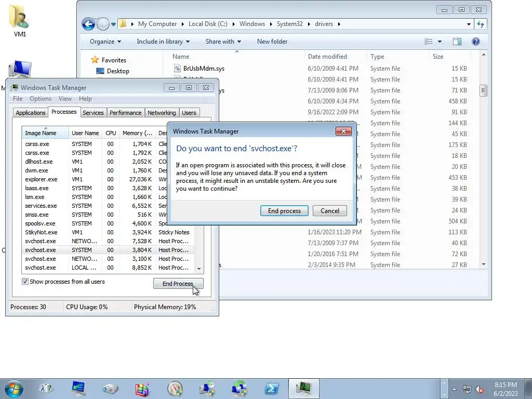Click End process in the confirmation dialog
532x399 pixels.
point(284,211)
